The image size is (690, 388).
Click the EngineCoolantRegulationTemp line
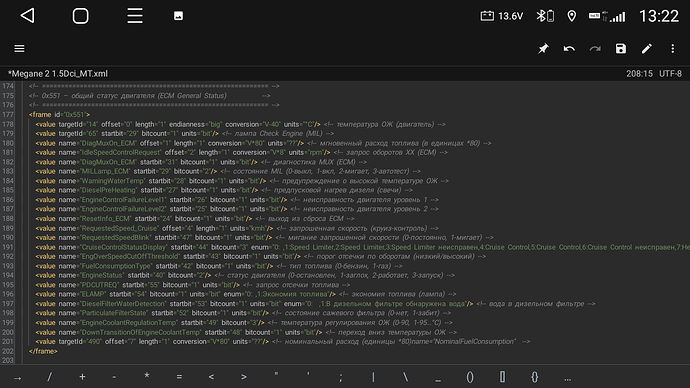(244, 323)
